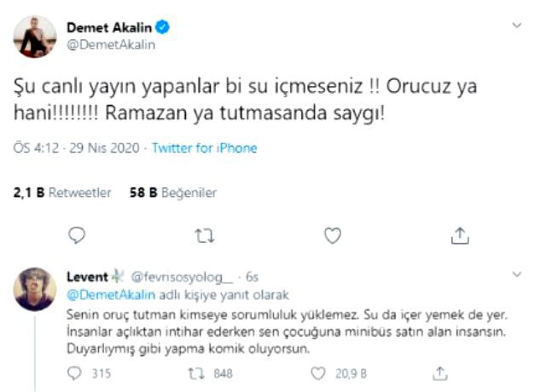Share the main tweet using share icon
546x392 pixels.
click(x=459, y=233)
